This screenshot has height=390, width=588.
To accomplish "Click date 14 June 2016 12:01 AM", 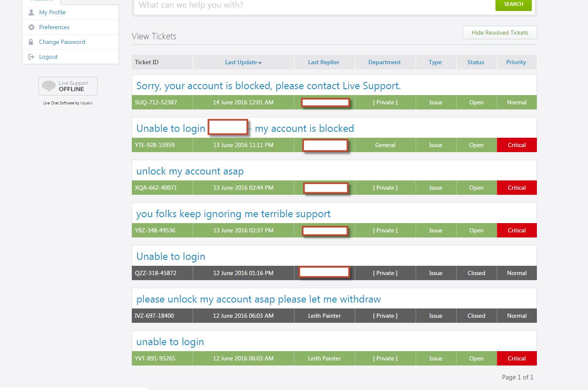I will pos(243,102).
